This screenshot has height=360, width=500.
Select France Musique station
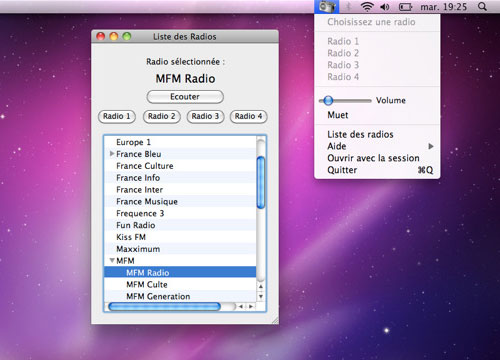[x=180, y=201]
